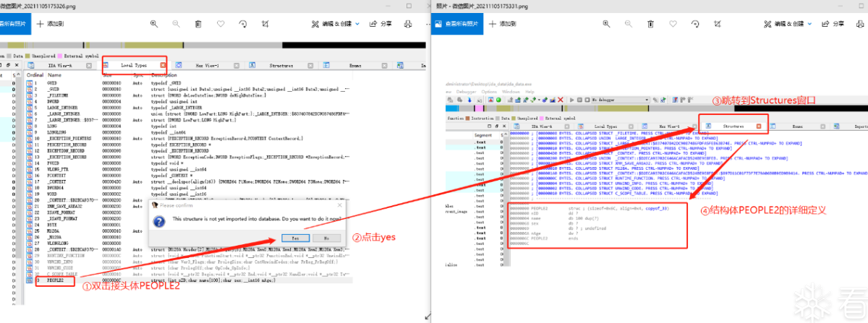Rotate the image in left Photos window
This screenshot has height=323, width=868.
click(244, 23)
